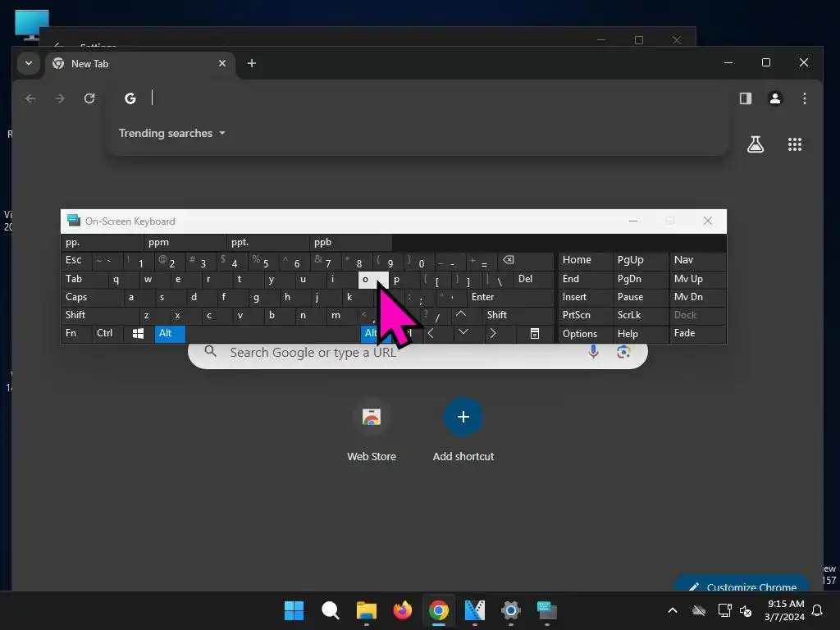
Task: Tap Enter key on On-Screen Keyboard
Action: point(510,297)
